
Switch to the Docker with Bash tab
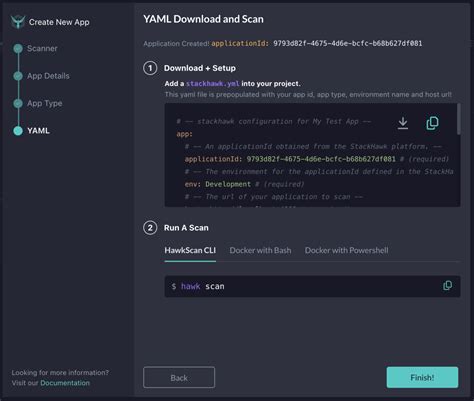click(x=260, y=250)
